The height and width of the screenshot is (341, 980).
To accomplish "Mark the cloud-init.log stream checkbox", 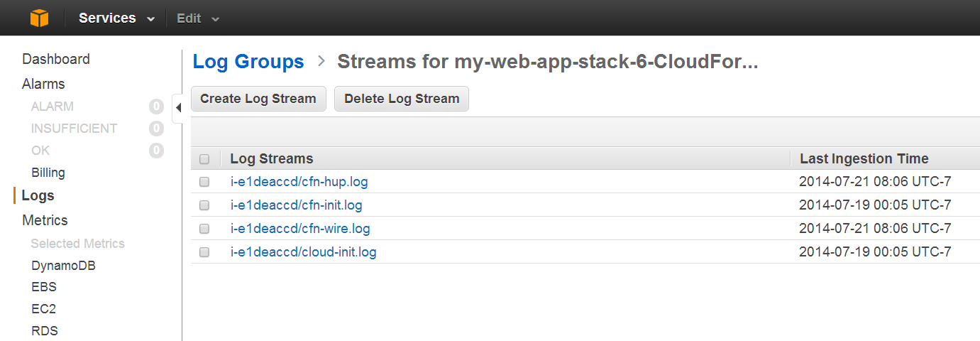I will pyautogui.click(x=204, y=252).
